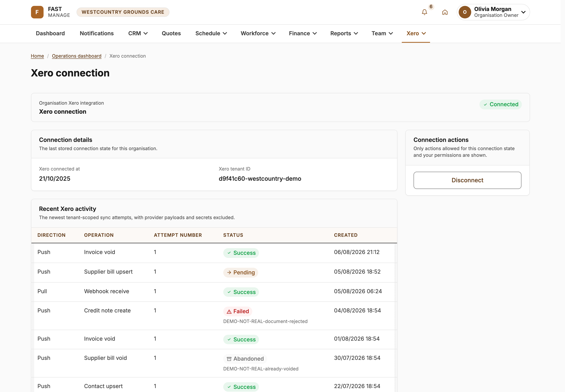Click the Status column header

233,235
